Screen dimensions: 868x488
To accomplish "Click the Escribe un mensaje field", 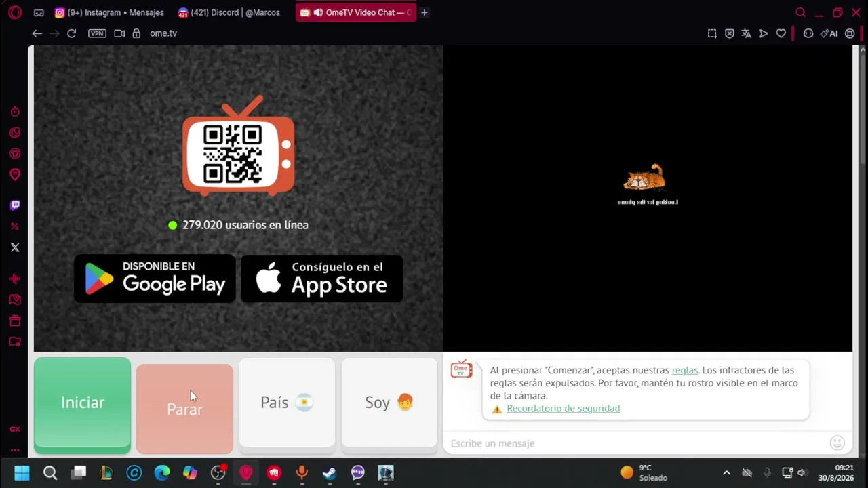I will 636,443.
